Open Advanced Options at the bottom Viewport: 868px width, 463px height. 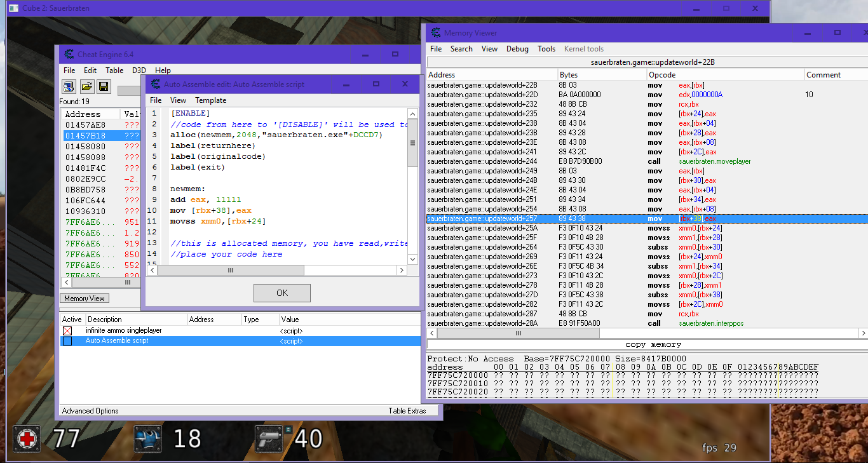[90, 411]
